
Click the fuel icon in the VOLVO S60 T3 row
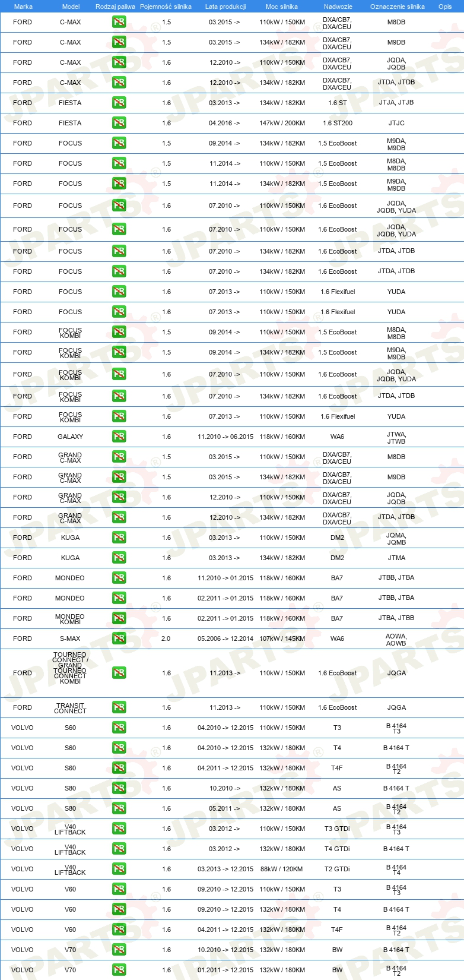[119, 728]
